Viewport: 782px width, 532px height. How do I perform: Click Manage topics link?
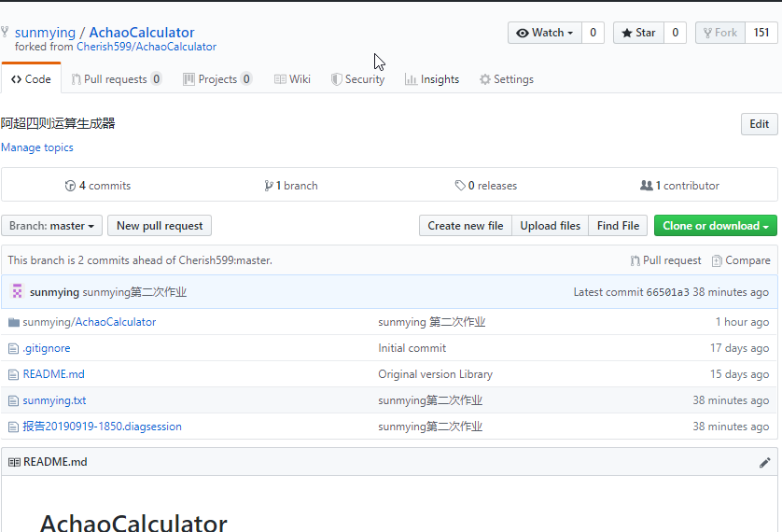pyautogui.click(x=37, y=147)
